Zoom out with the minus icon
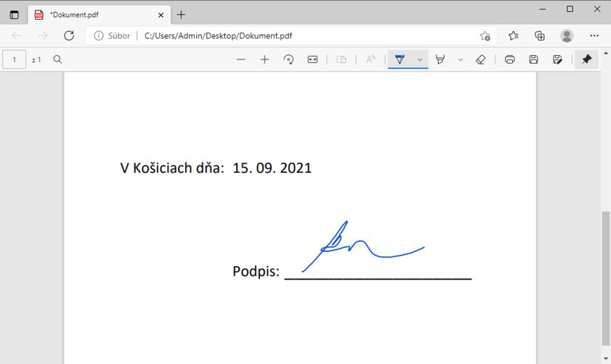 [241, 60]
